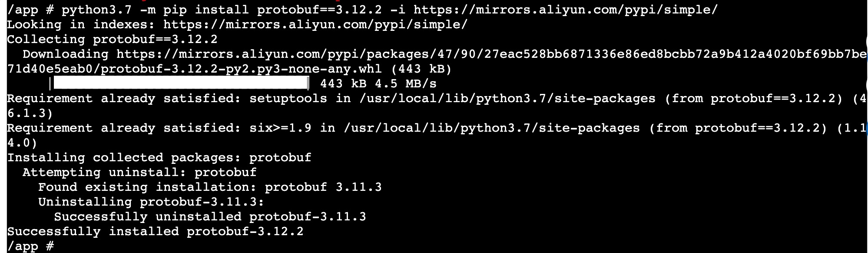This screenshot has height=253, width=868.
Task: Click the aliyun index URL after 'Looking in indexes'
Action: pyautogui.click(x=315, y=24)
